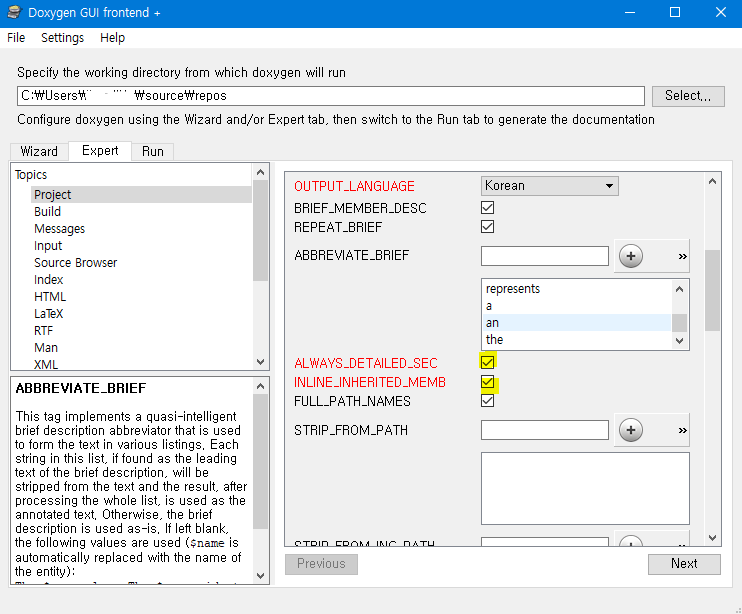Click the ALWAYS_DETAILED_SEC label
The image size is (742, 614).
[365, 363]
